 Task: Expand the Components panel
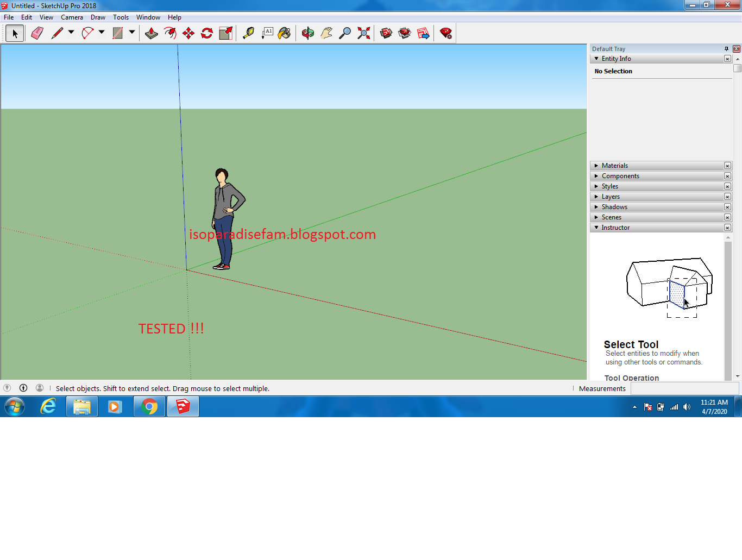pyautogui.click(x=596, y=176)
